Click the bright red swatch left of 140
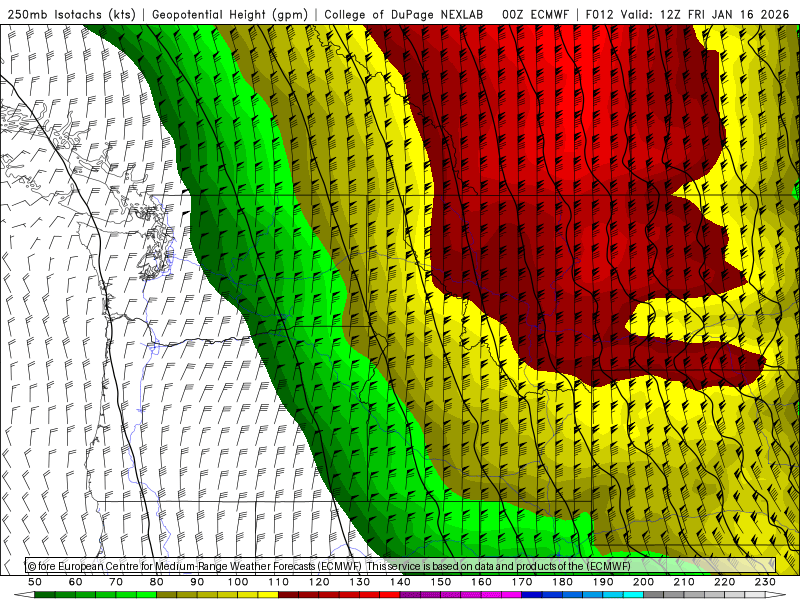Viewport: 800px width, 600px height. (x=390, y=595)
